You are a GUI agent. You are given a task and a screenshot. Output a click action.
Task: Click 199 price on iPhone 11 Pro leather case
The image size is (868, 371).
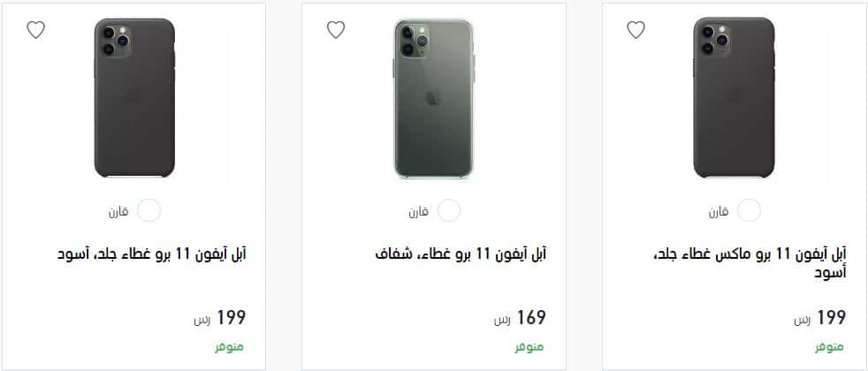pos(220,318)
